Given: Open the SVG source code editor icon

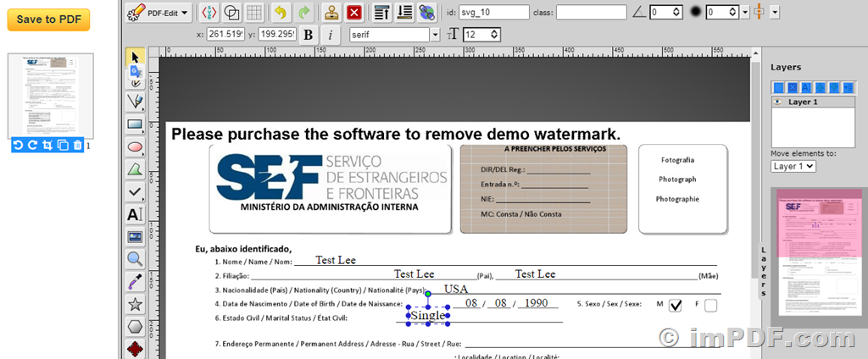Looking at the screenshot, I should (209, 12).
